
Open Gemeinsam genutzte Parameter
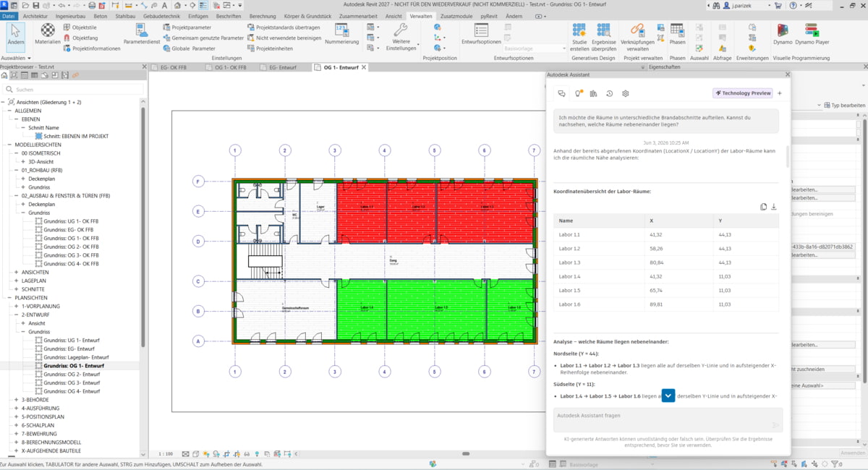point(203,38)
